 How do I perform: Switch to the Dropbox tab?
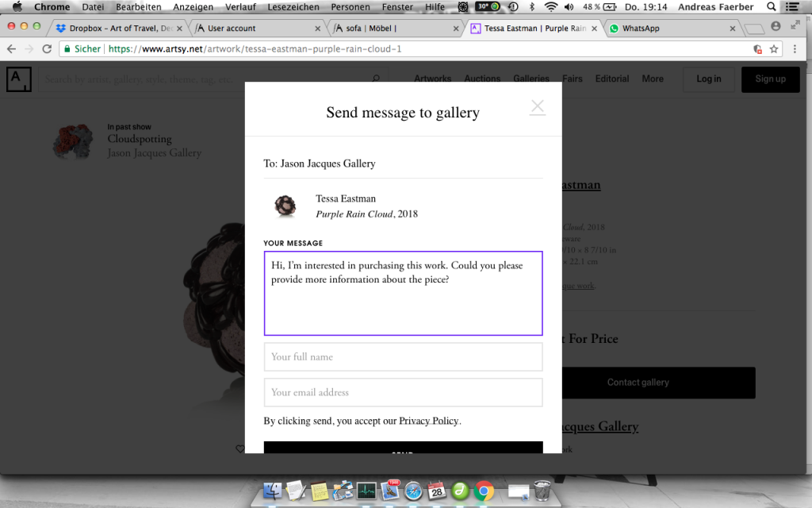(119, 29)
